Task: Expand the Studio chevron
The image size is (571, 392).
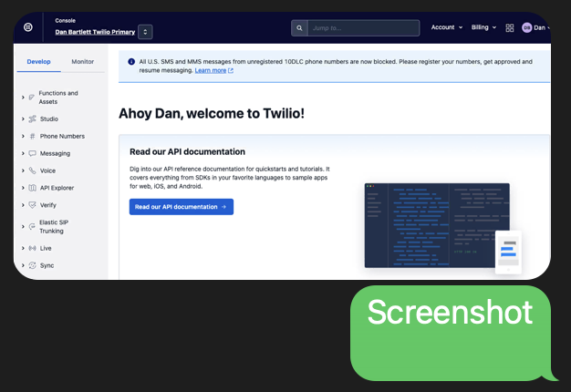Action: point(23,119)
